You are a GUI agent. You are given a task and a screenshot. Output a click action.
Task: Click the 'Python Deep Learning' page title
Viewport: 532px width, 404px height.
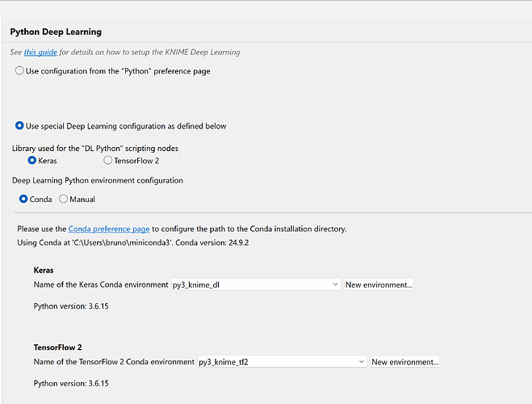(x=56, y=32)
